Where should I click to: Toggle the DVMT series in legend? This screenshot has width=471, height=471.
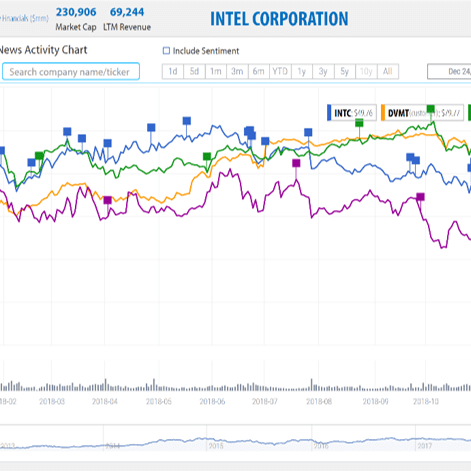(x=422, y=113)
